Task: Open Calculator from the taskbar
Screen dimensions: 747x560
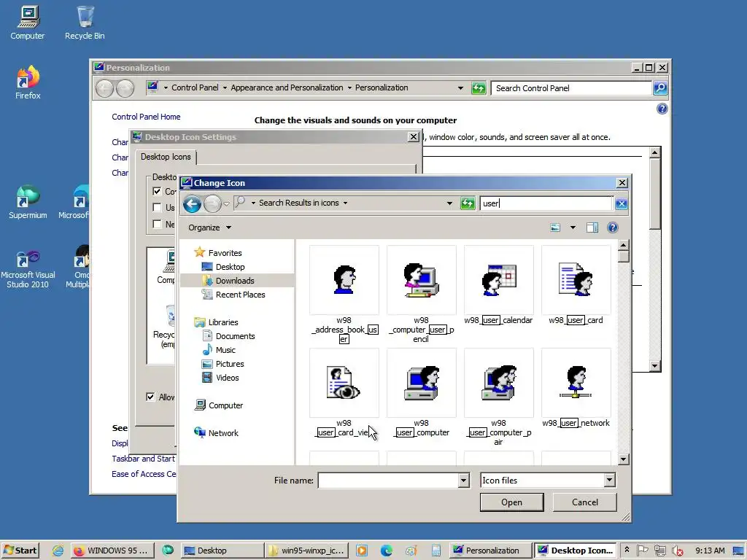Action: (436, 551)
